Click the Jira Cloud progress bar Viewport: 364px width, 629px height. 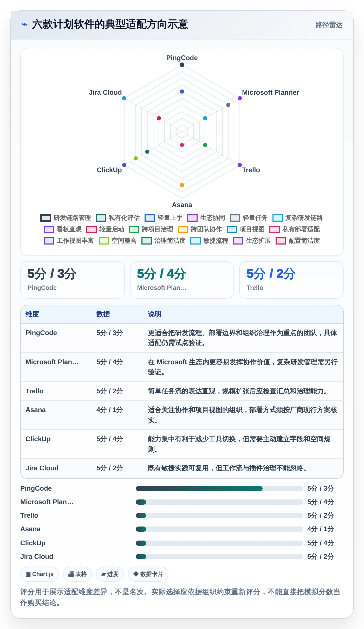coord(219,556)
